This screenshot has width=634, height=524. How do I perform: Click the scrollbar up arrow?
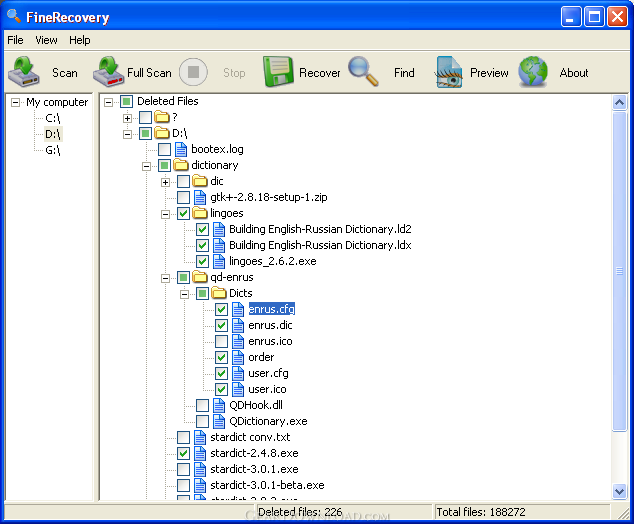coord(619,102)
